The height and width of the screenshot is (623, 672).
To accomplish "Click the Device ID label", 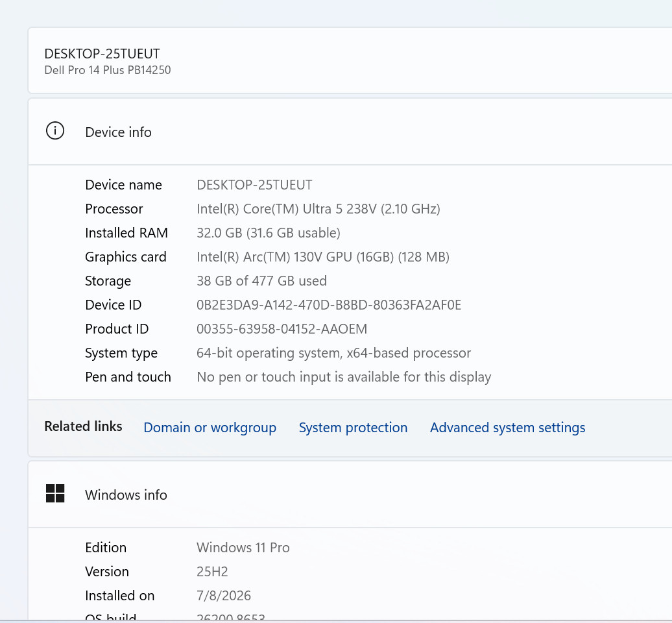I will [113, 305].
